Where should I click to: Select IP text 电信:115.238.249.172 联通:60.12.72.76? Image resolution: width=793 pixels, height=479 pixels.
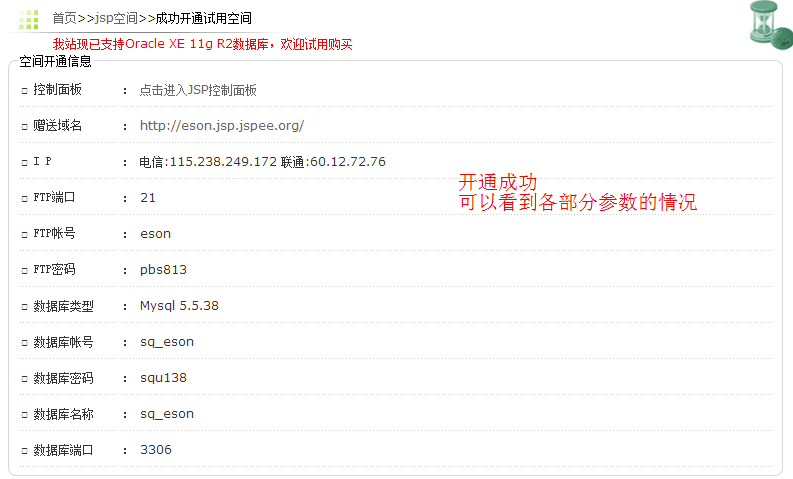(262, 162)
